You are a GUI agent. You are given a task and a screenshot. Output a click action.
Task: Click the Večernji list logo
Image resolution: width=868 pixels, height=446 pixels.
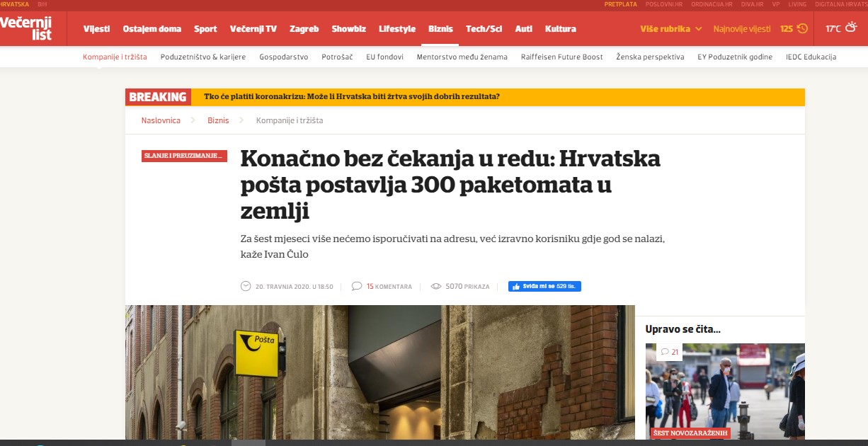pyautogui.click(x=26, y=29)
